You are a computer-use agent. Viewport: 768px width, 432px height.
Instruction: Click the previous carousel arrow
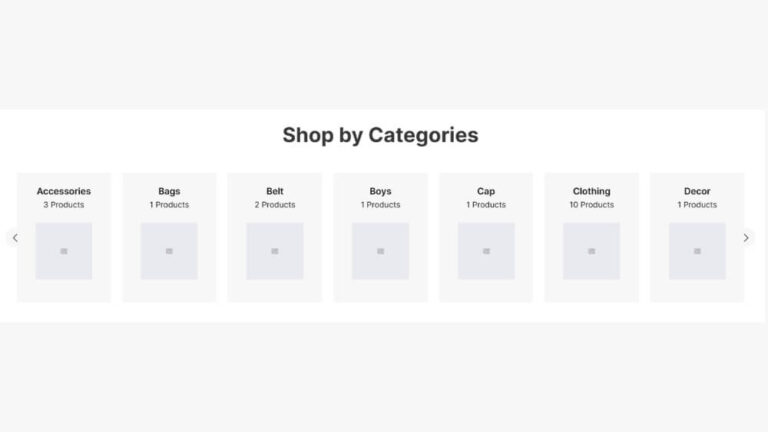coord(15,238)
